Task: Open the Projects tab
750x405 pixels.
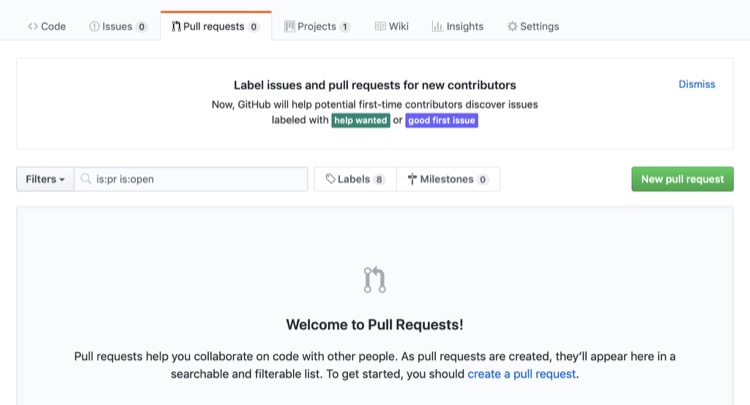Action: (317, 26)
